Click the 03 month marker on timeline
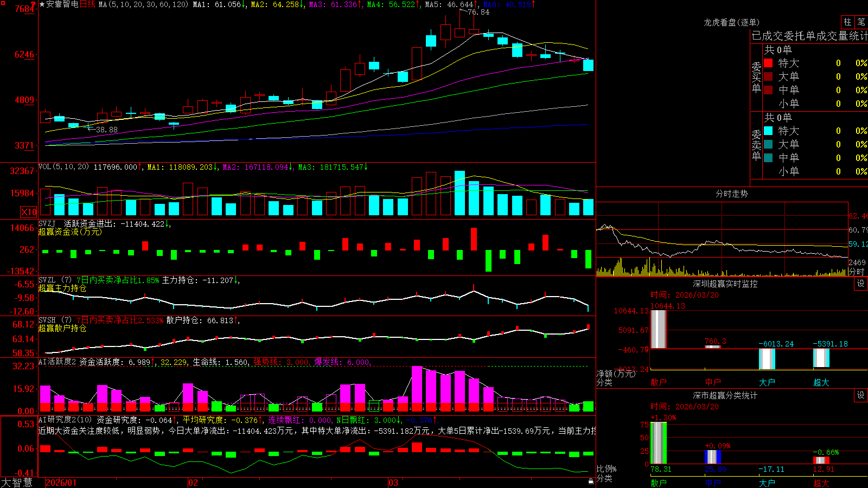 pos(393,483)
